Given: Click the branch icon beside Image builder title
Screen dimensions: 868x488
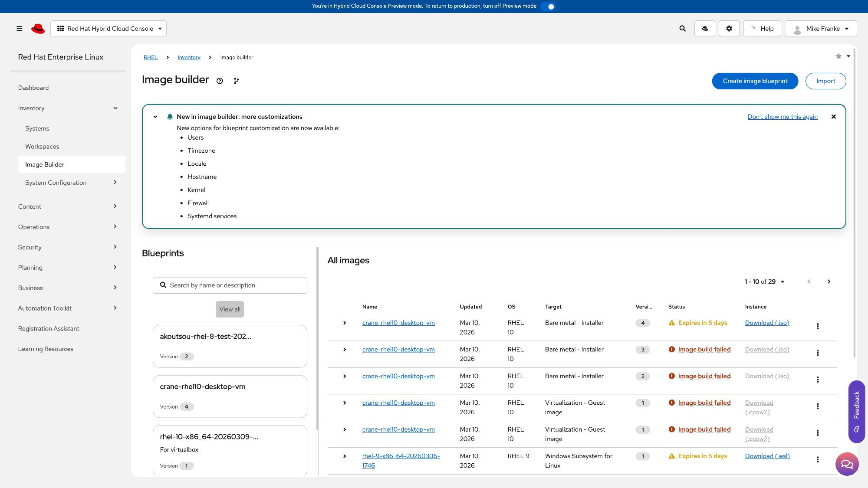Looking at the screenshot, I should 236,81.
